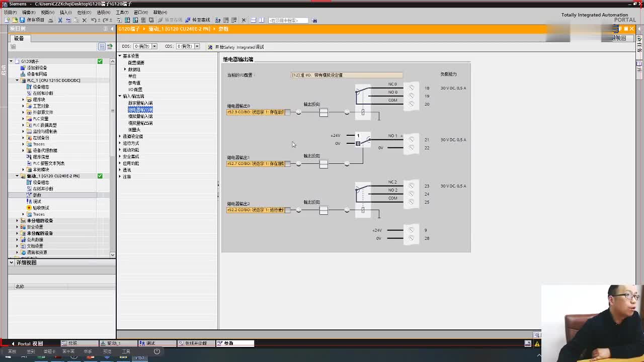Viewport: 644px width, 362px height.
Task: Collapse the G120端子 project node
Action: click(11, 61)
